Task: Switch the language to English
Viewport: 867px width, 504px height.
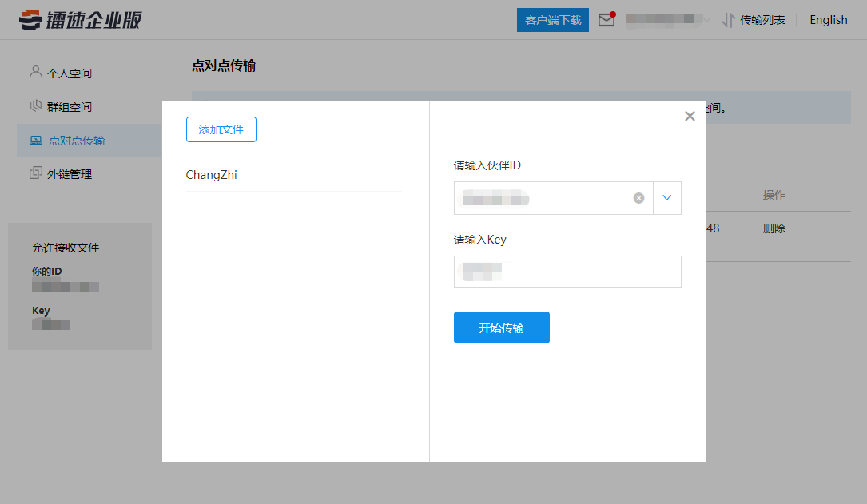Action: [x=828, y=20]
